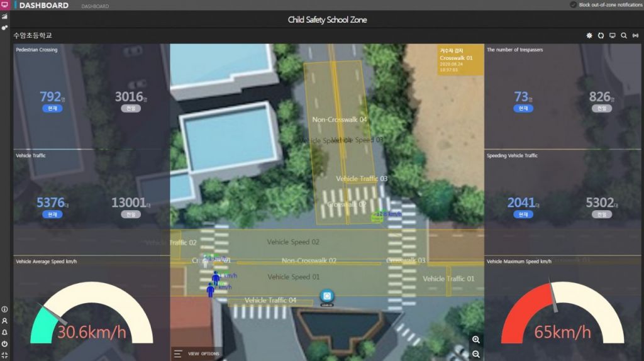Toggle Block out-of-zone notifications checkbox
The image size is (644, 361).
point(573,5)
